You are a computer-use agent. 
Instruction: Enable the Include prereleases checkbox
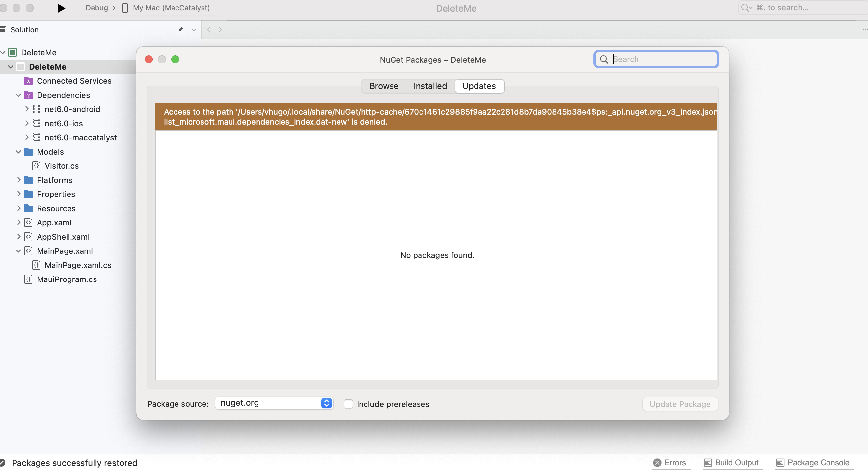[348, 404]
